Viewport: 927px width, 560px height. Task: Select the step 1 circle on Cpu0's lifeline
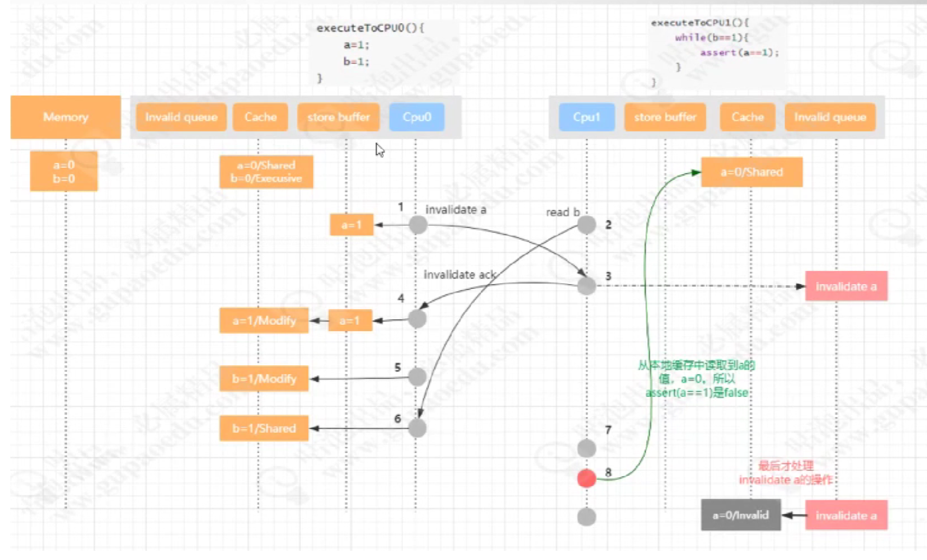point(418,225)
